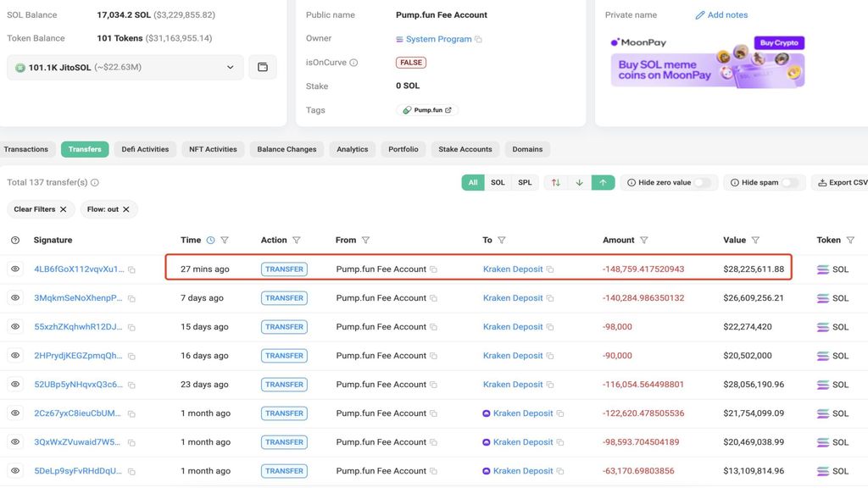Viewport: 868px width, 488px height.
Task: Select the SOL token filter
Action: pos(498,183)
